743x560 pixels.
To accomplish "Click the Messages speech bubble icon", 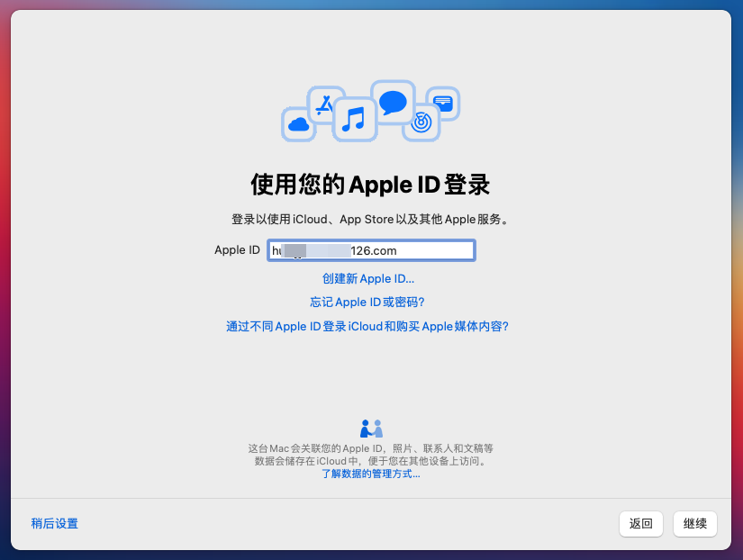I will point(393,103).
